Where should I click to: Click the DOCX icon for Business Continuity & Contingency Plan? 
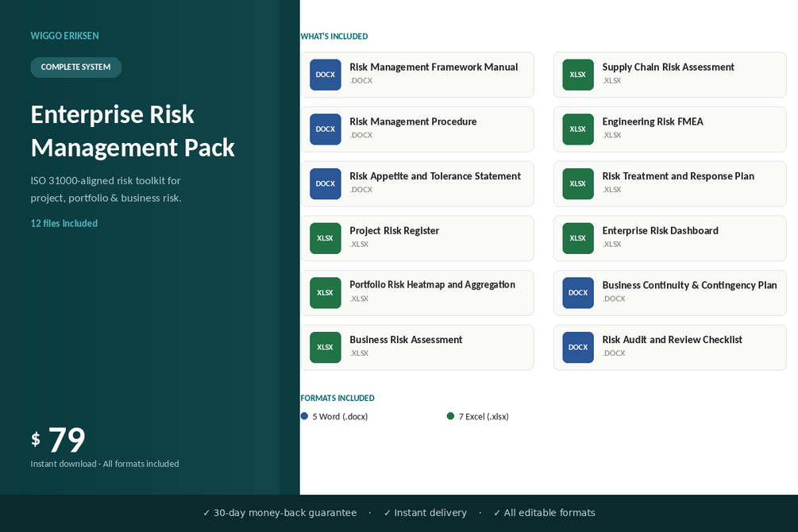click(577, 292)
